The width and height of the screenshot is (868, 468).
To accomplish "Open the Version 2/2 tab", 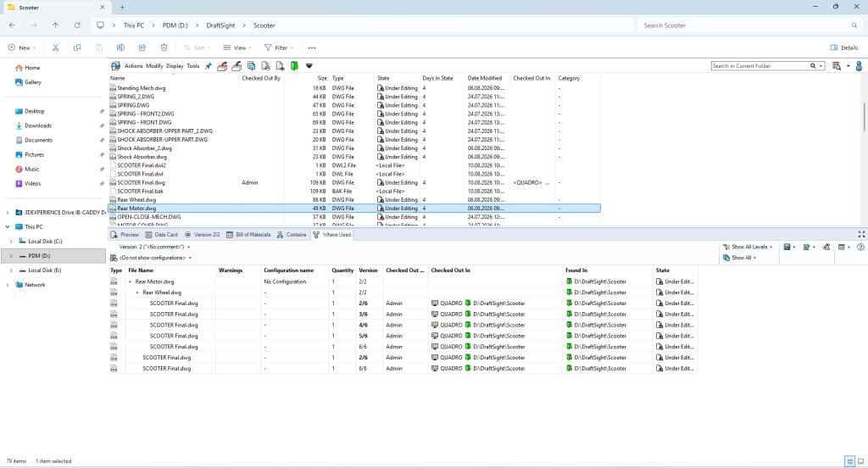I will pyautogui.click(x=203, y=235).
